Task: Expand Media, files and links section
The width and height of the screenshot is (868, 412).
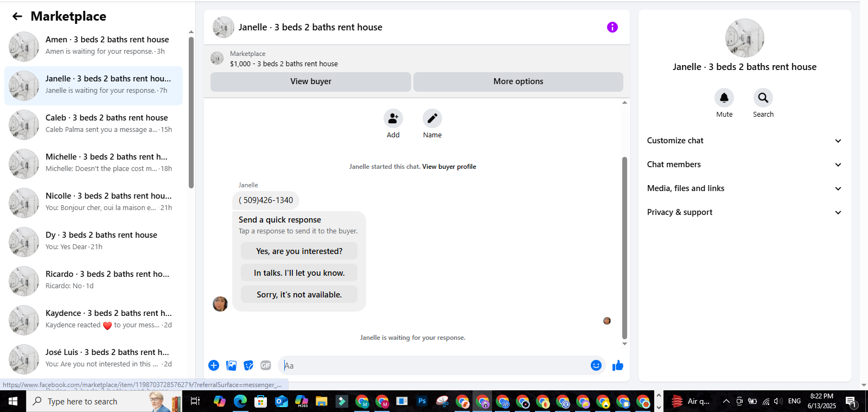Action: point(744,188)
